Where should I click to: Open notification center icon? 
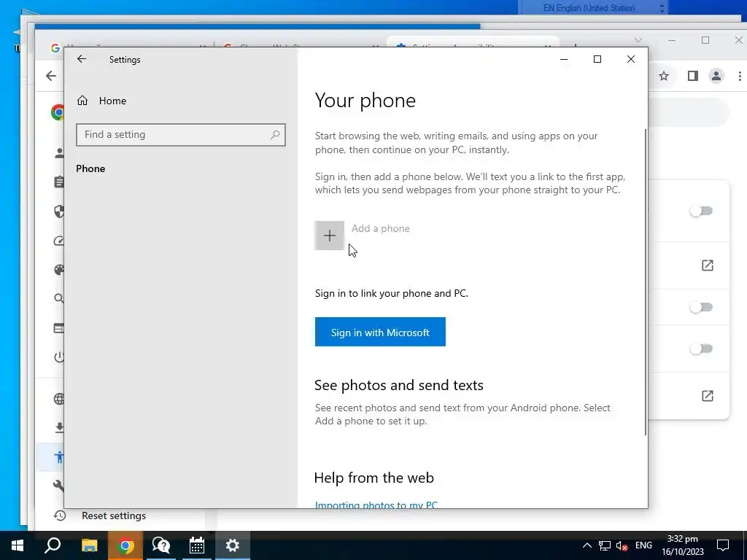click(x=723, y=545)
